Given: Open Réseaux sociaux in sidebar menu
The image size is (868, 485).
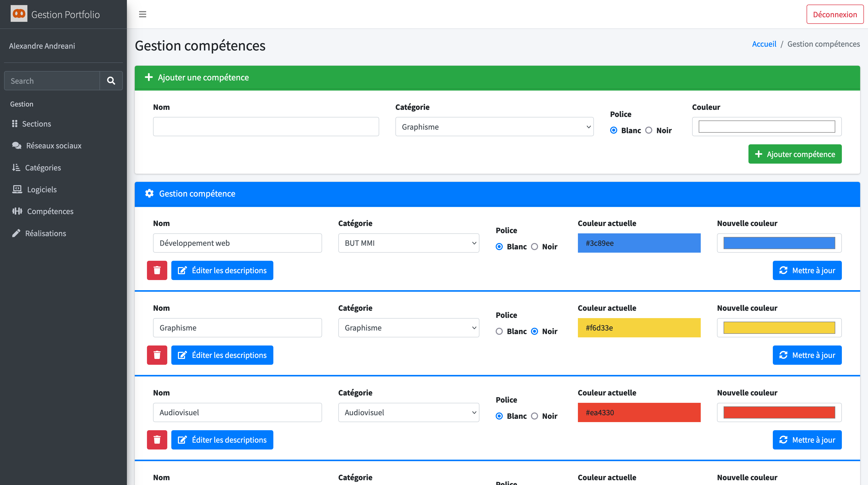Looking at the screenshot, I should coord(63,146).
